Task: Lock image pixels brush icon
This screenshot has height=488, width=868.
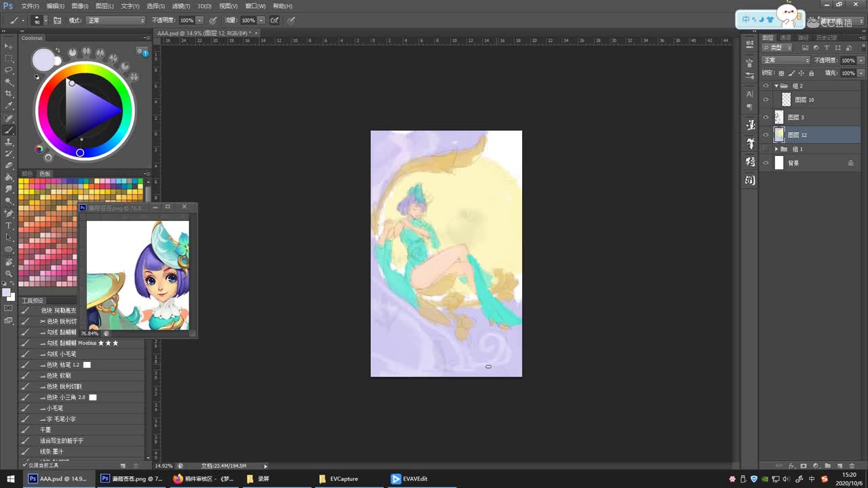Action: (790, 73)
